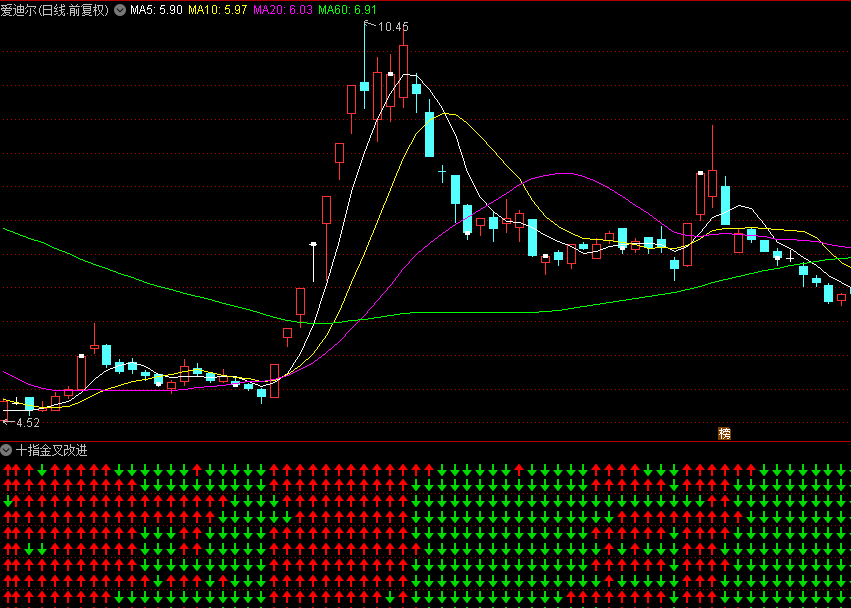The width and height of the screenshot is (851, 608).
Task: Click the 十指金叉改进 indicator name
Action: pos(52,450)
